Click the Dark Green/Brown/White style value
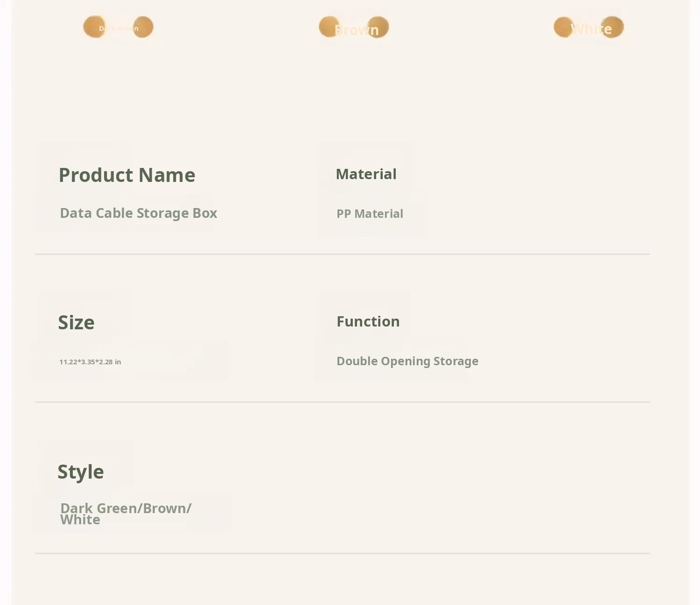Image resolution: width=700 pixels, height=605 pixels. click(126, 514)
